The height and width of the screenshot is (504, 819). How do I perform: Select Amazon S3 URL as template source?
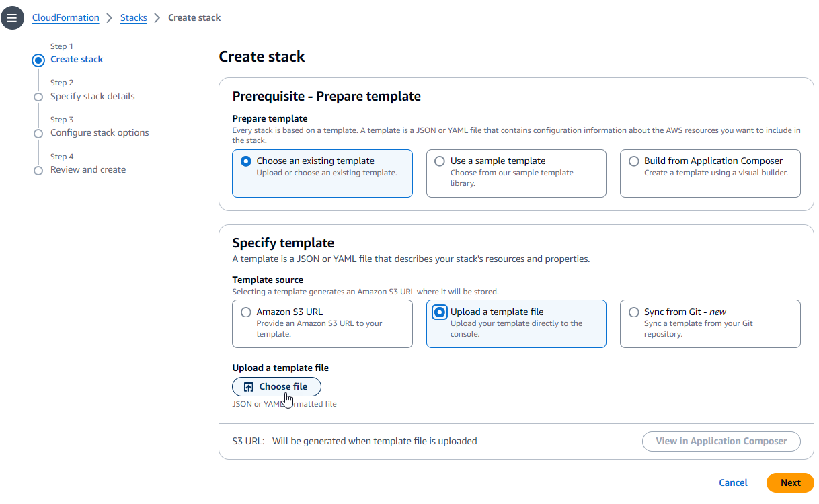[245, 311]
